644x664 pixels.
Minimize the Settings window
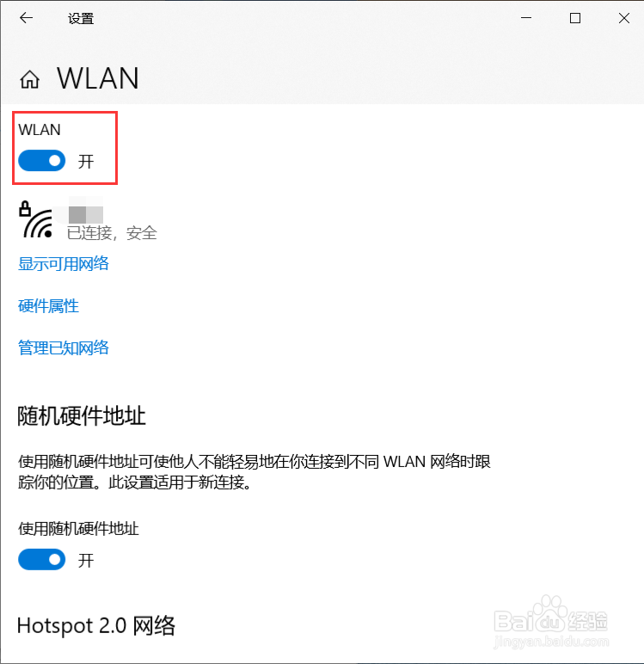click(526, 18)
